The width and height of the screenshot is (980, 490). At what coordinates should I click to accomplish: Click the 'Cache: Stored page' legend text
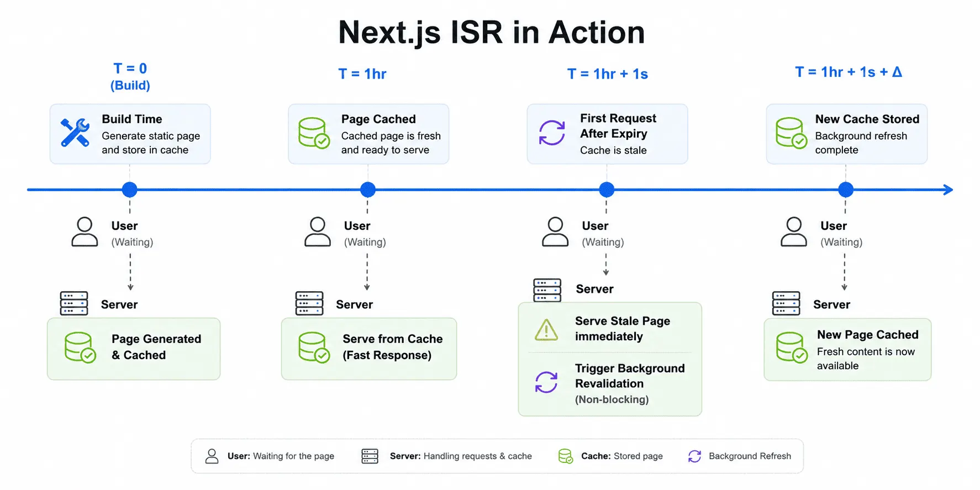(x=622, y=456)
